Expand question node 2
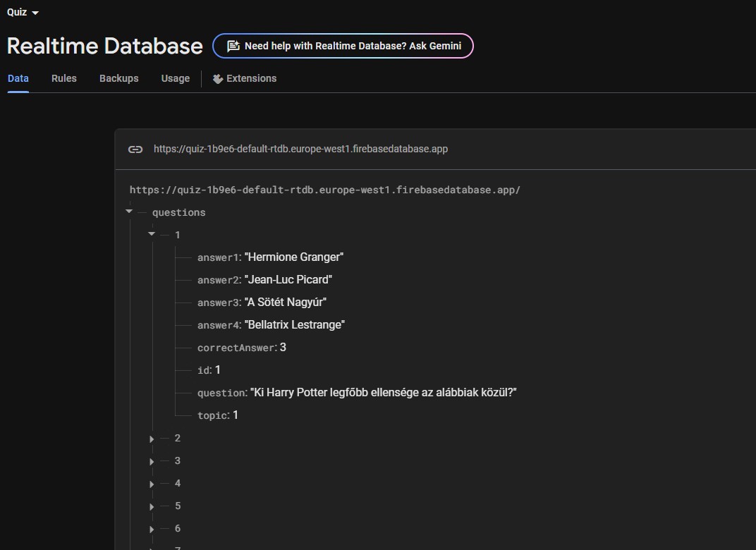The width and height of the screenshot is (756, 550). pos(152,439)
